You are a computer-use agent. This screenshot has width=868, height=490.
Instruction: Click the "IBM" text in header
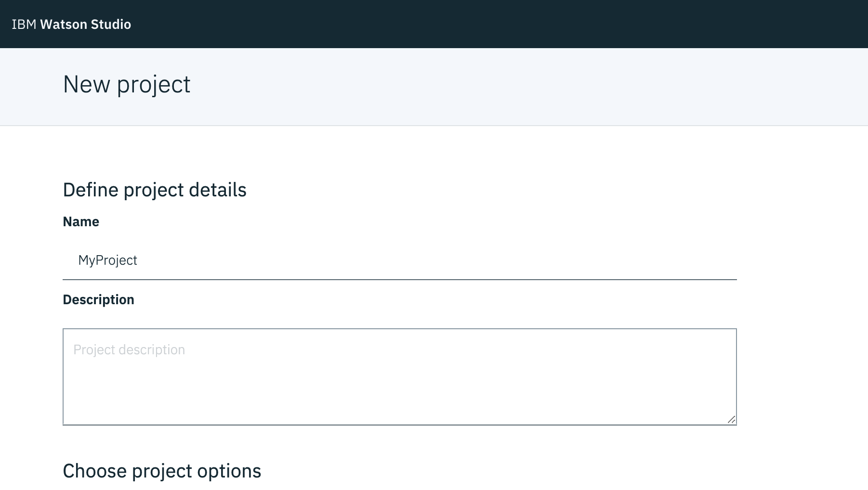coord(24,25)
